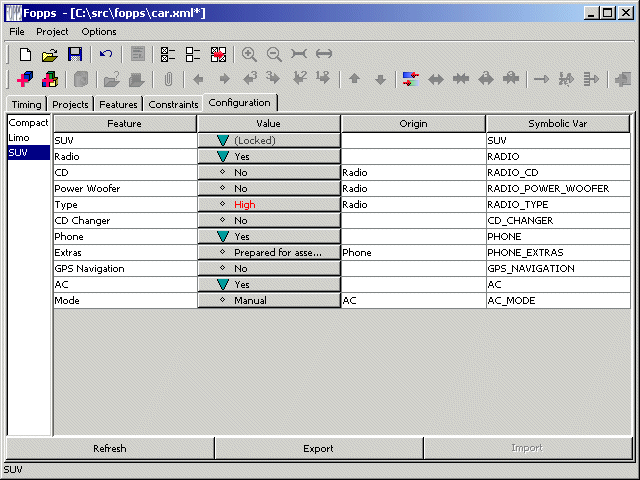Select the Configuration tab

click(x=240, y=103)
